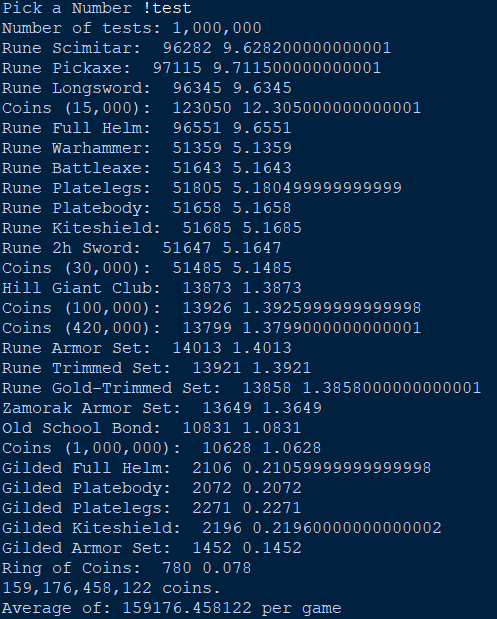This screenshot has width=497, height=619.
Task: Select the Old School Bond line
Action: point(152,428)
